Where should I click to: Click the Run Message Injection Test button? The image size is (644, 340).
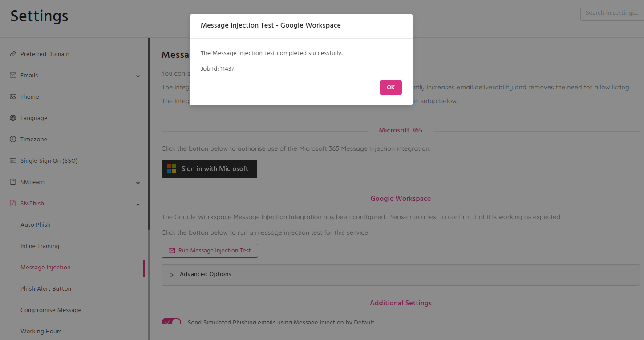pos(210,251)
